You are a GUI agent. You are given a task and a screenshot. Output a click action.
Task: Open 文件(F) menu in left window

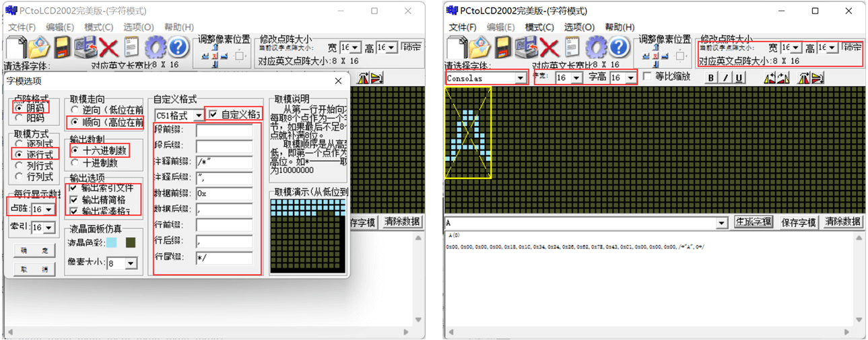22,27
